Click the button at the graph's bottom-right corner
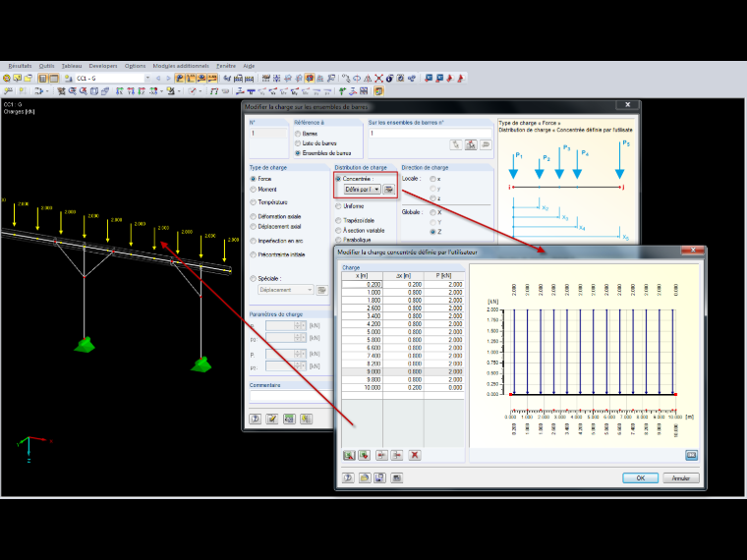Viewport: 747px width, 560px height. point(691,455)
